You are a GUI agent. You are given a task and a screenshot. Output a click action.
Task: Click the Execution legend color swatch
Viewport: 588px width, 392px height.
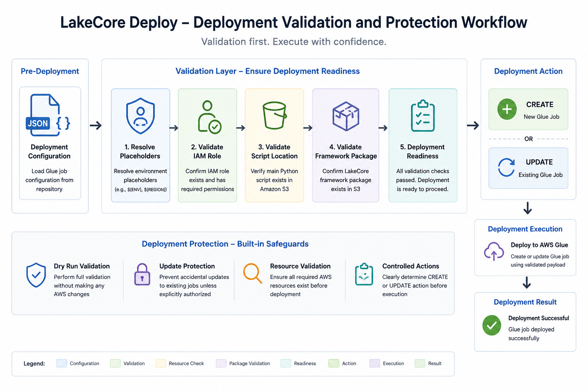(375, 363)
